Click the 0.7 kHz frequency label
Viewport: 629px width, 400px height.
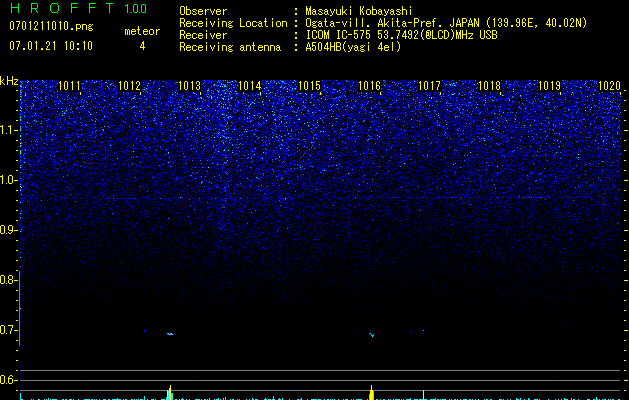[8, 330]
